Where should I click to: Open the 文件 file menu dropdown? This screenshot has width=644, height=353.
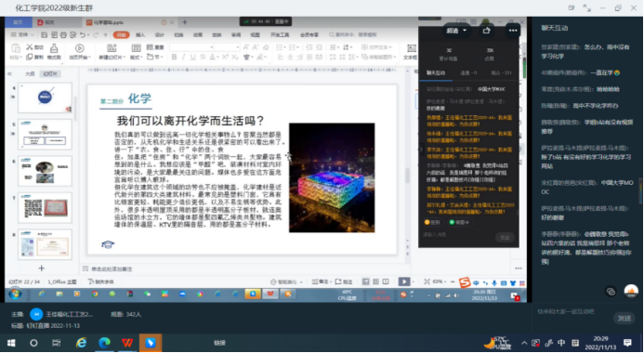coord(22,35)
